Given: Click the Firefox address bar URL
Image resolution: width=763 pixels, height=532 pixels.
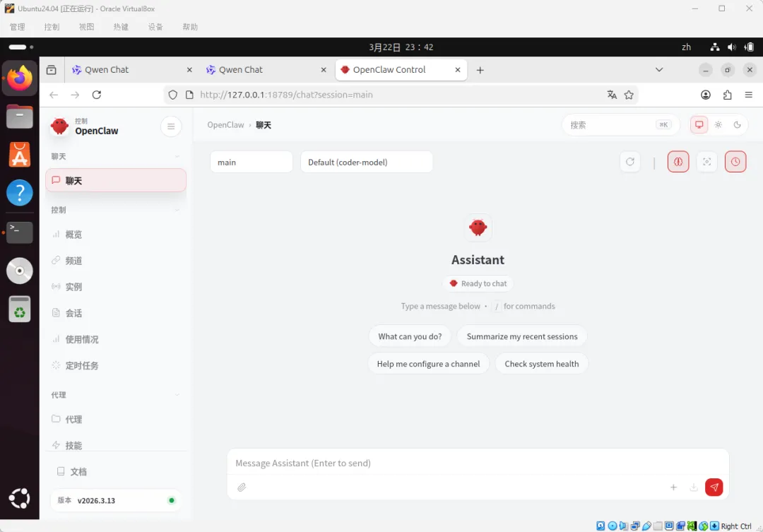Looking at the screenshot, I should click(x=286, y=95).
